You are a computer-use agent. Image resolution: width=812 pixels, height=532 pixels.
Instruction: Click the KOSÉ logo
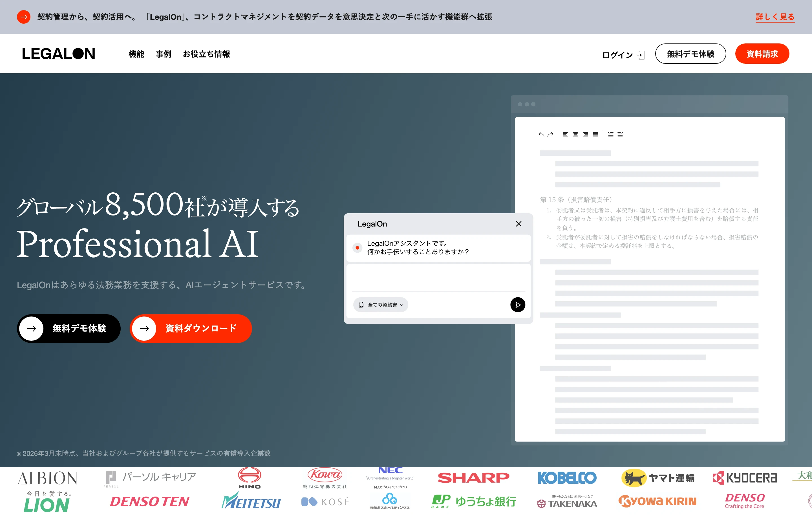coord(325,502)
